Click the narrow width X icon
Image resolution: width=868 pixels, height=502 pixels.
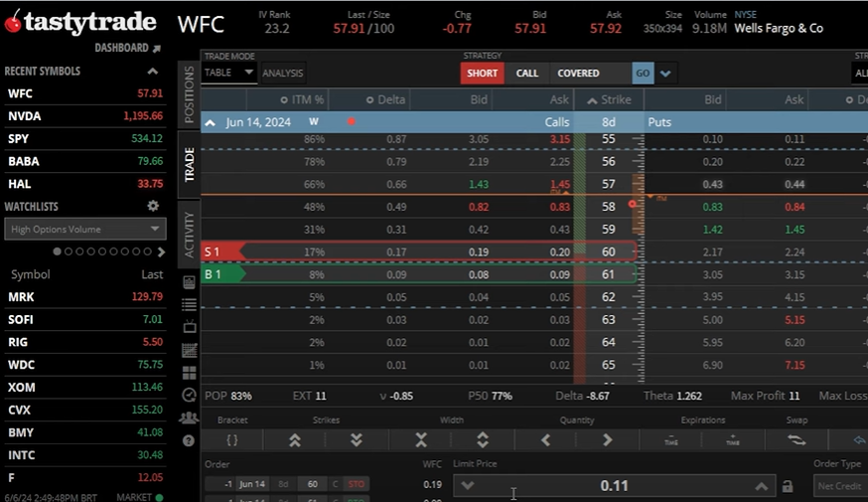pyautogui.click(x=421, y=439)
